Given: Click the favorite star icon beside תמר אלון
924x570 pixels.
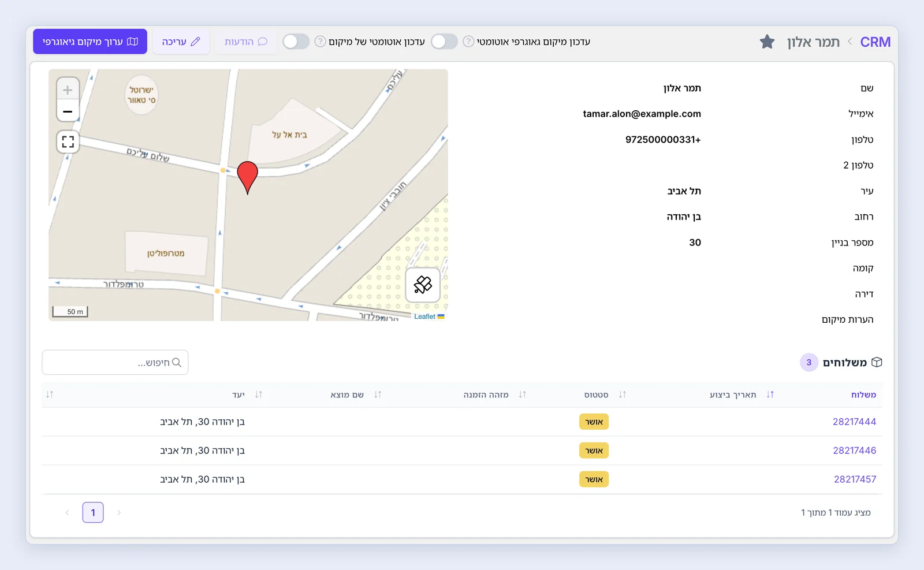Looking at the screenshot, I should pyautogui.click(x=767, y=42).
